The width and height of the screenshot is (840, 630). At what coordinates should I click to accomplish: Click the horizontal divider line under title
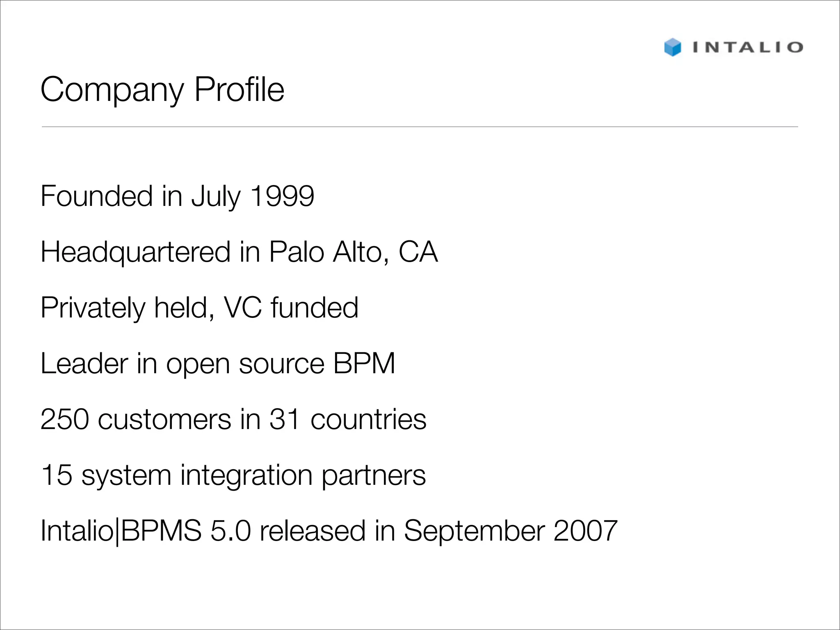(420, 127)
